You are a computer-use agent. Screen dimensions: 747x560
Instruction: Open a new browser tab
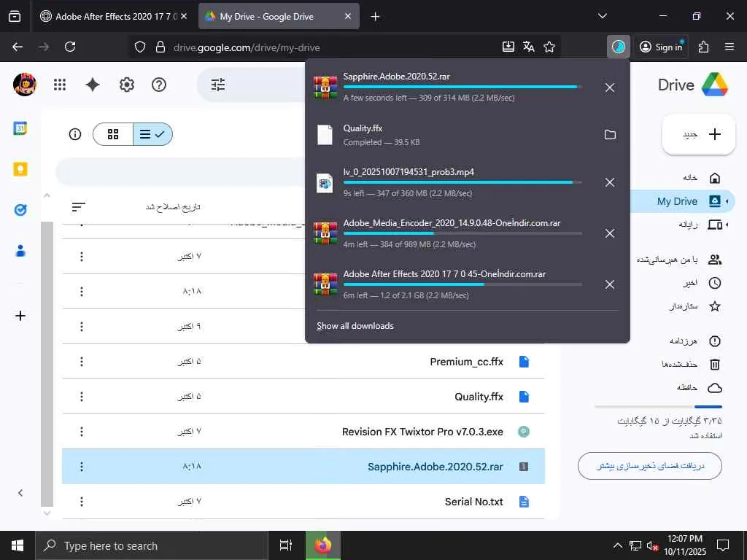point(376,16)
